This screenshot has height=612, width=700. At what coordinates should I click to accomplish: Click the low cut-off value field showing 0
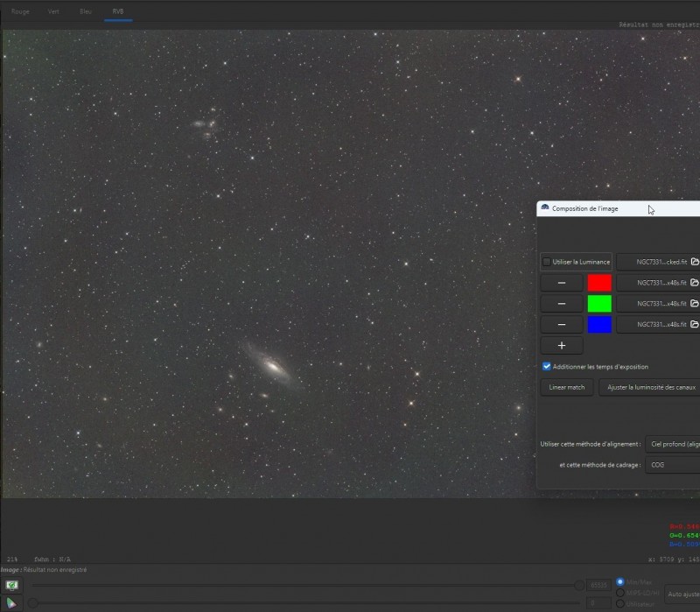(x=598, y=603)
